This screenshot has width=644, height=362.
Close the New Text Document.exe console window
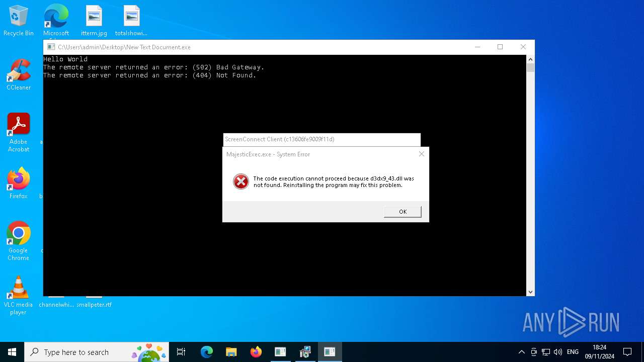coord(523,47)
